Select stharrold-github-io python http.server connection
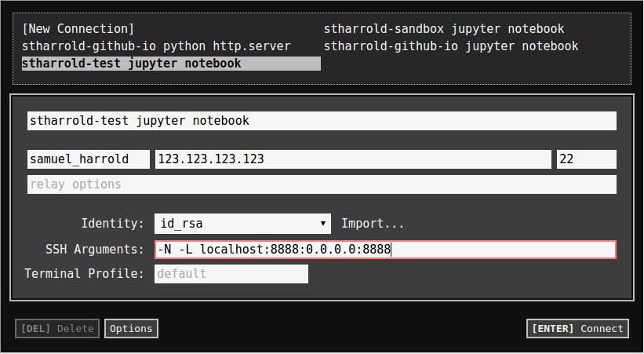Image resolution: width=644 pixels, height=354 pixels. pyautogui.click(x=156, y=46)
